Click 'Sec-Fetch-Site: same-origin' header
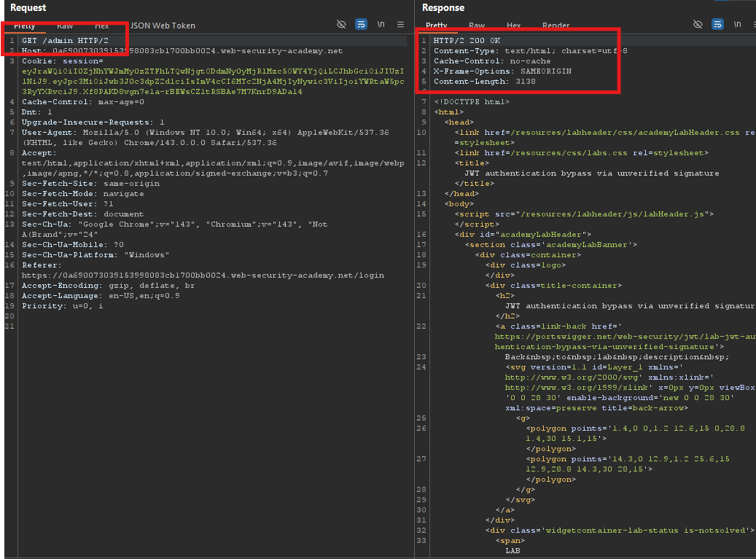756x559 pixels. click(90, 183)
